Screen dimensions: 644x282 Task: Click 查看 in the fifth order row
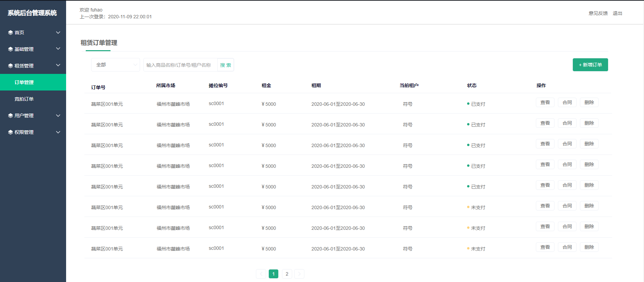click(x=545, y=185)
